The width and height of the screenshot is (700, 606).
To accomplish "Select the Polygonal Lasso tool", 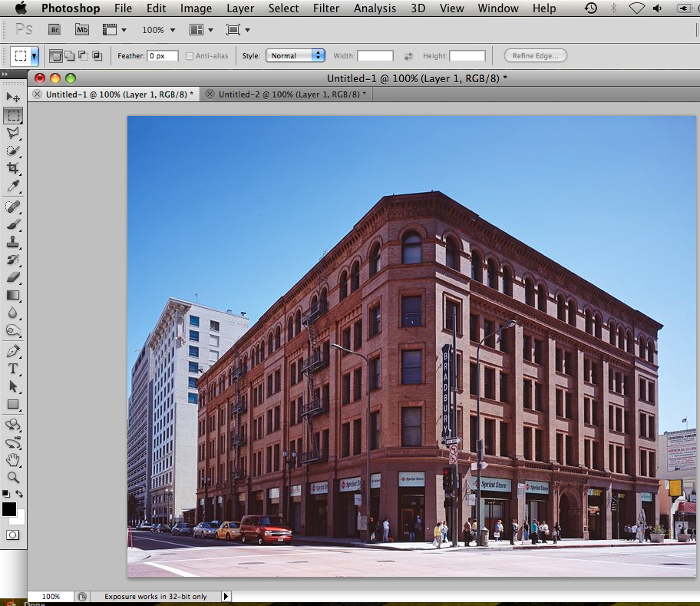I will coord(13,133).
